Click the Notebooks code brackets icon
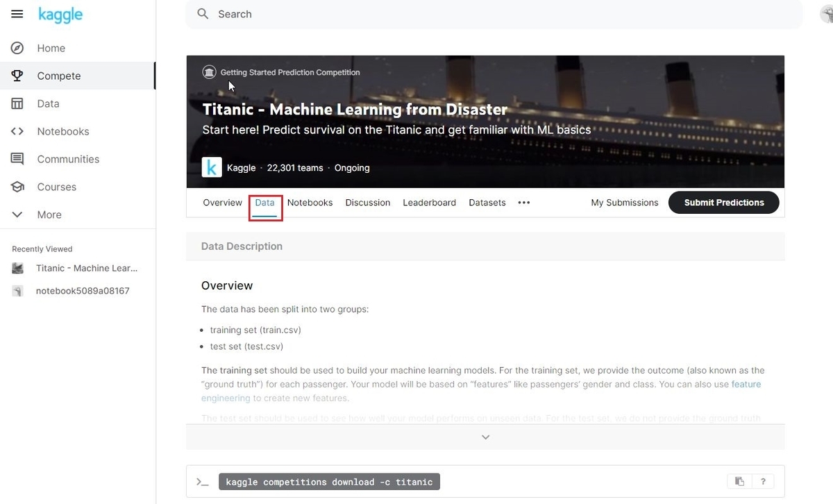Screen dimensions: 833x504 (17, 131)
